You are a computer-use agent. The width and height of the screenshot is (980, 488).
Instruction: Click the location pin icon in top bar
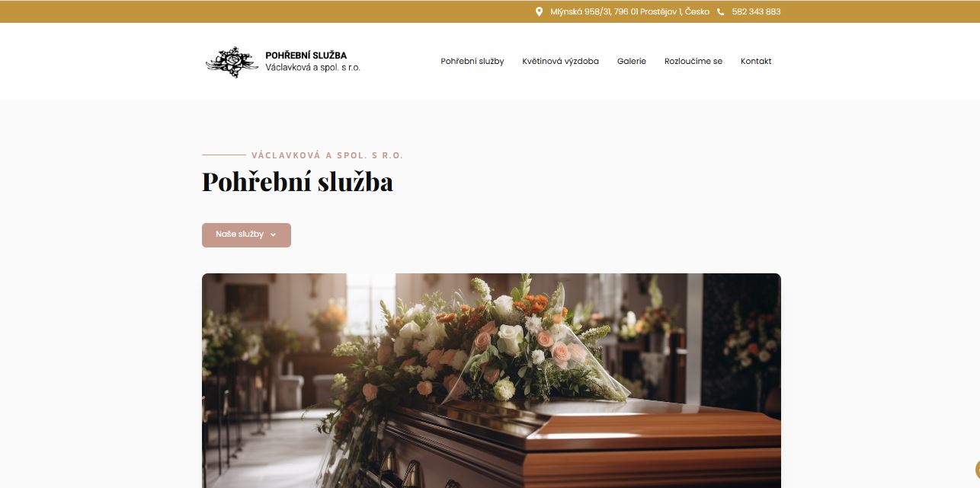[x=539, y=11]
